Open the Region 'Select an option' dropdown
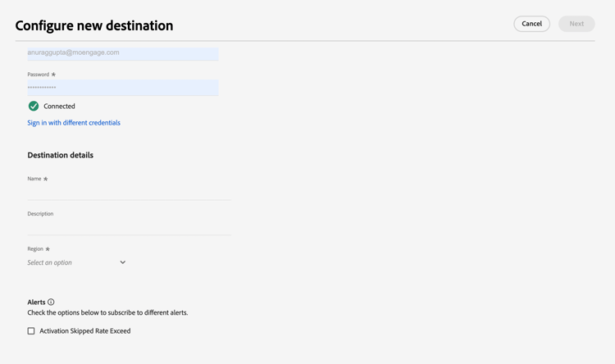Screen dimensions: 615x364 (76, 262)
